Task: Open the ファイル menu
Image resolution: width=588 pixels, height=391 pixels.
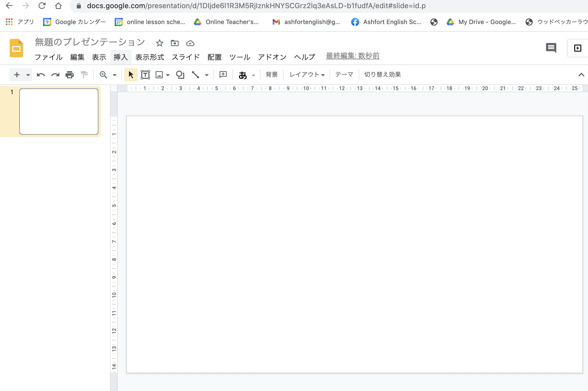Action: pyautogui.click(x=49, y=57)
